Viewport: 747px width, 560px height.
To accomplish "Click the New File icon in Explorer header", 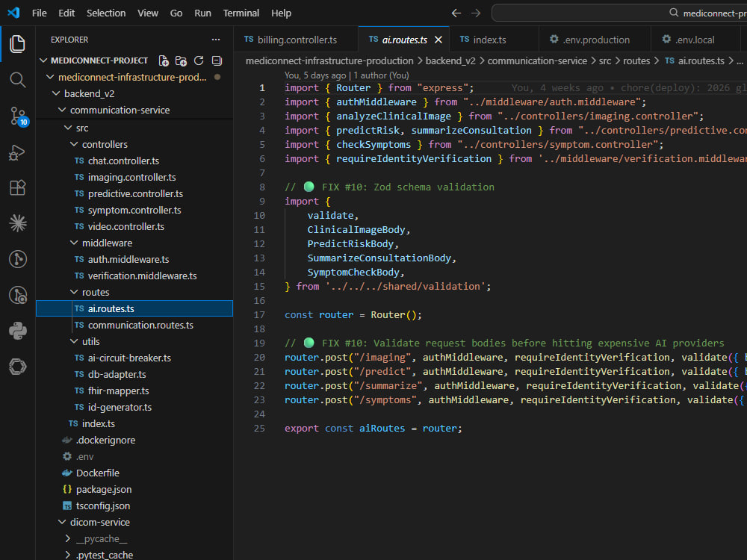I will pos(164,60).
